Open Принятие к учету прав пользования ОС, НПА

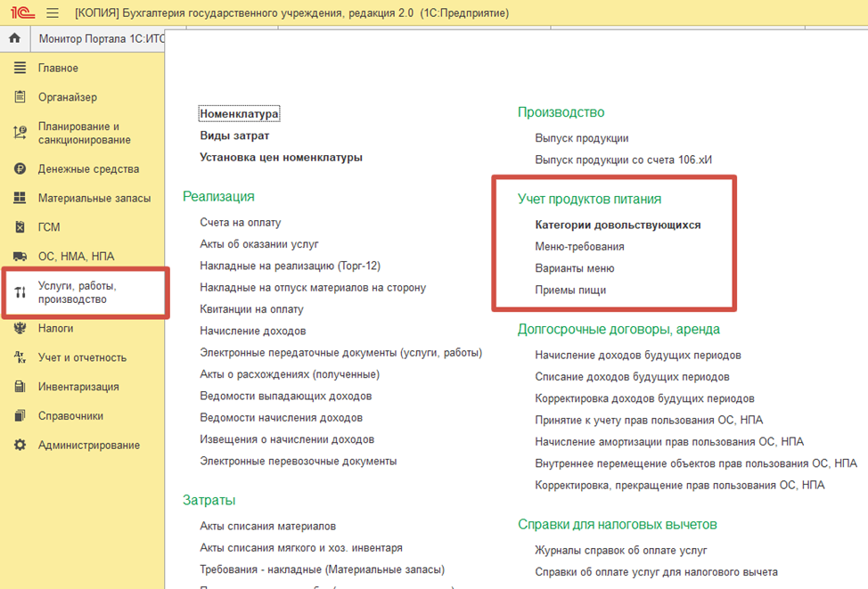click(649, 421)
